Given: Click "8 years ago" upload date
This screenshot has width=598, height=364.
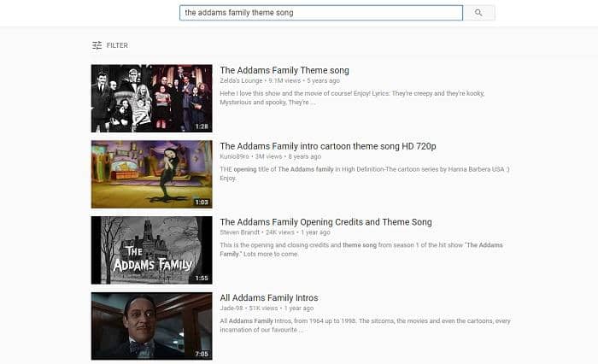Looking at the screenshot, I should (305, 156).
